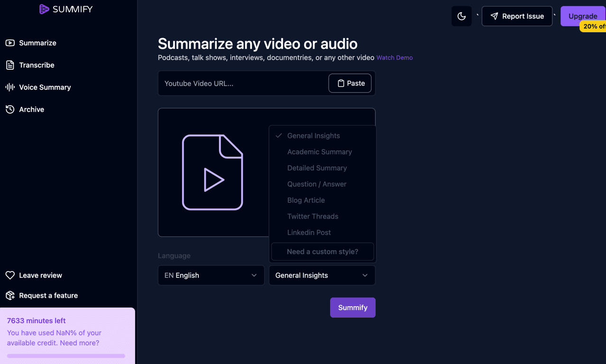The image size is (606, 364).
Task: Click the chevron on the summary style selector
Action: coord(365,275)
